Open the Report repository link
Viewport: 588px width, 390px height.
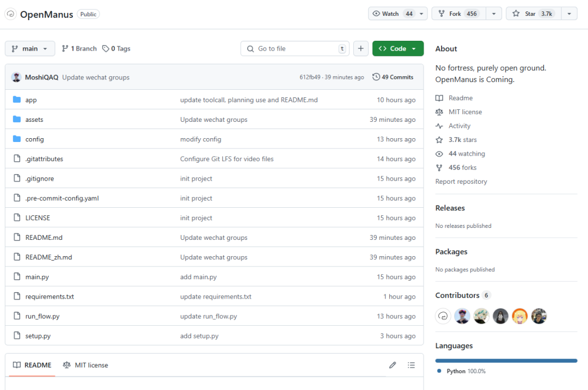click(x=461, y=181)
